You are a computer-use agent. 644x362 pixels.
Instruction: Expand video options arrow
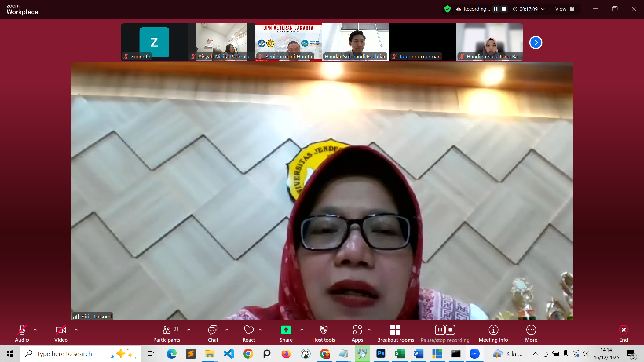pyautogui.click(x=76, y=330)
